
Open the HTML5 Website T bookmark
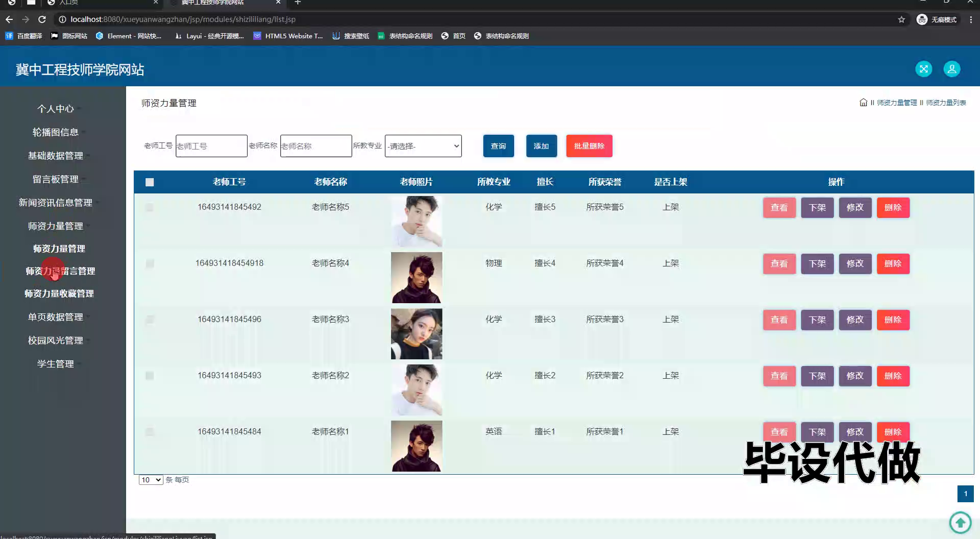288,36
